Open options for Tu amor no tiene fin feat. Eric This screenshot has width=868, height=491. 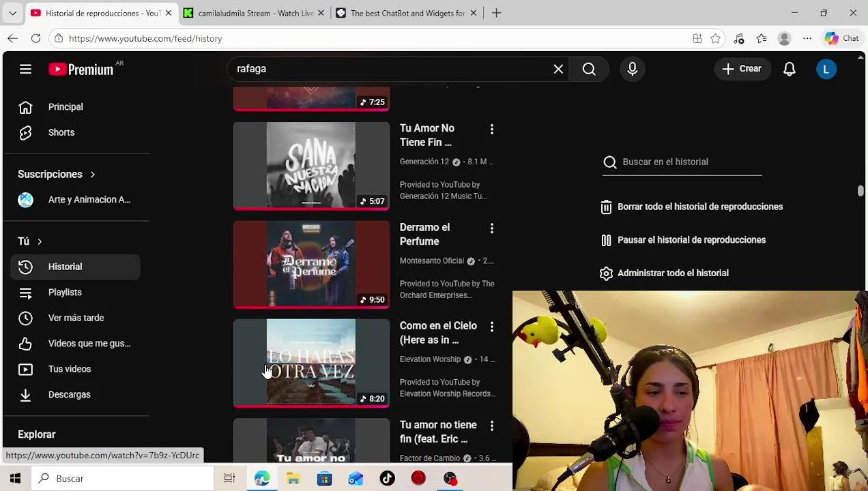tap(491, 426)
